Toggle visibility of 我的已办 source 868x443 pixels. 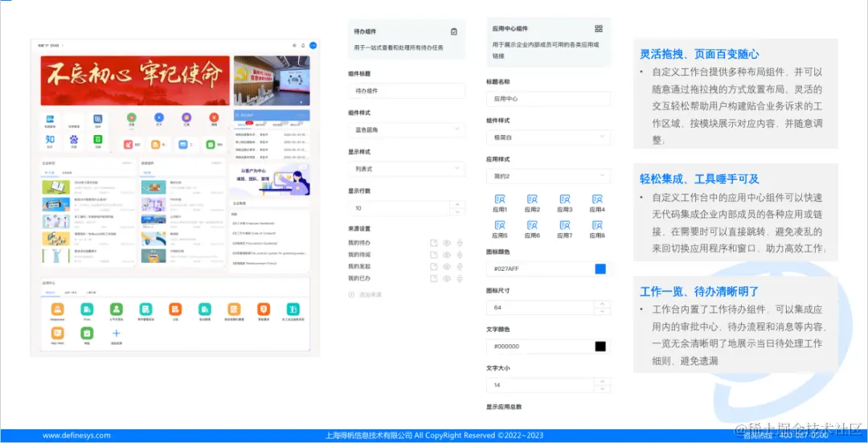447,278
